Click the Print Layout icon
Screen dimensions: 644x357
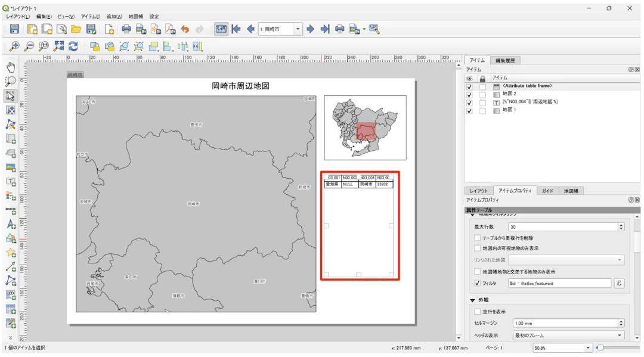tap(126, 29)
